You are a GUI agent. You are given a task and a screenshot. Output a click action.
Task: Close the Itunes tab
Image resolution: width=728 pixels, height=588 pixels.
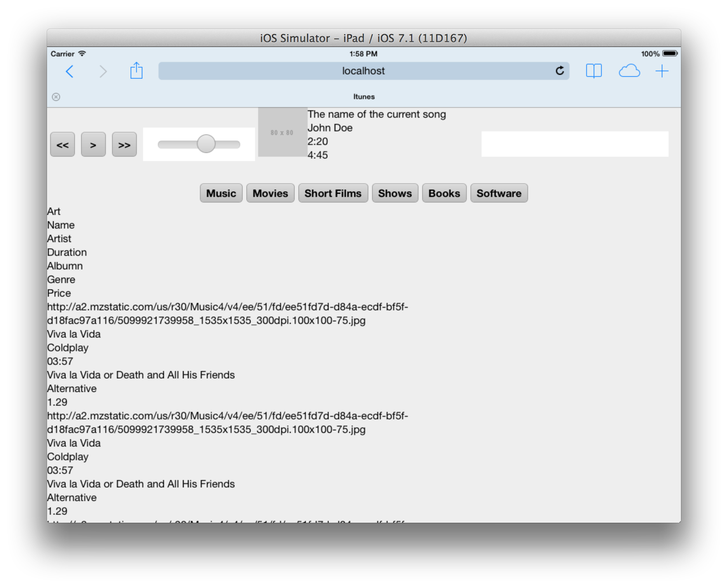[56, 97]
